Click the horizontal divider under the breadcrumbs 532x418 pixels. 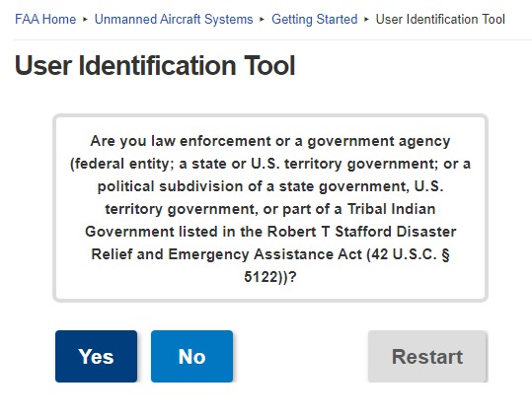click(x=272, y=40)
